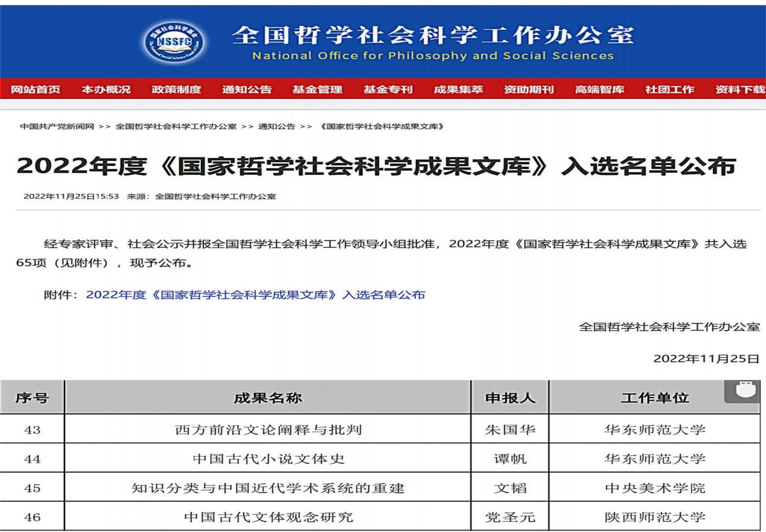The height and width of the screenshot is (532, 766).
Task: Select the 基金管理 navigation item
Action: [317, 89]
